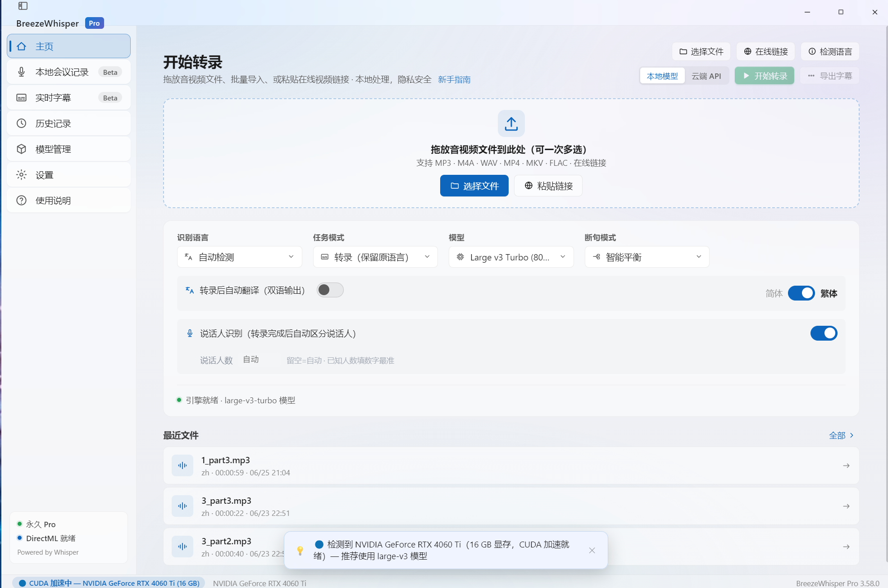Open 3_part2.mp3 via its arrow icon
This screenshot has width=888, height=588.
846,547
